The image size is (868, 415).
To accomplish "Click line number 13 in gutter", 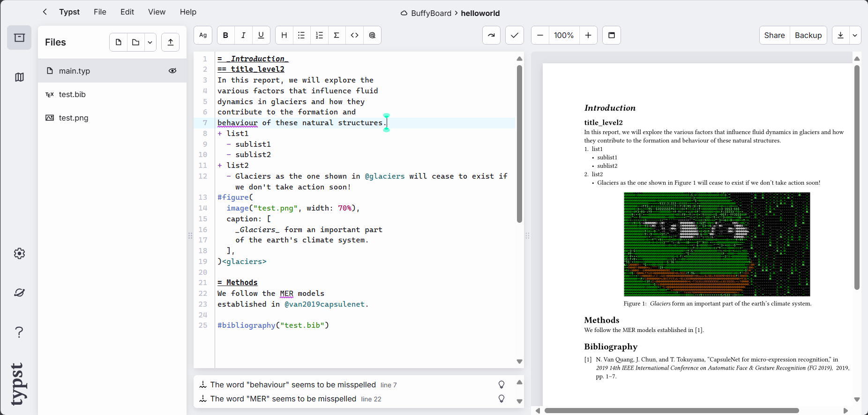I will [x=202, y=197].
